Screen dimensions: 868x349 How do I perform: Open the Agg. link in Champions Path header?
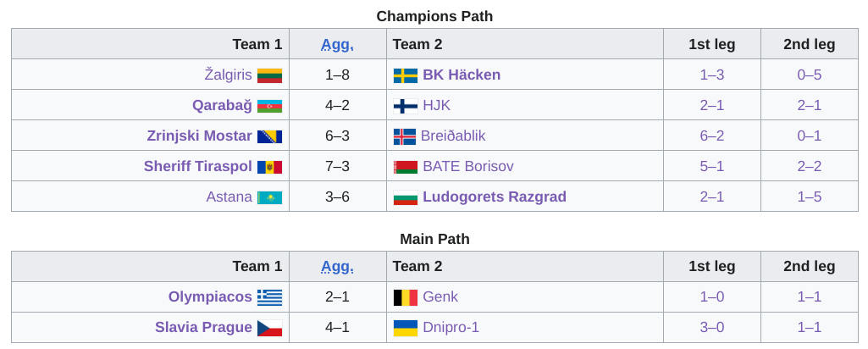(337, 44)
